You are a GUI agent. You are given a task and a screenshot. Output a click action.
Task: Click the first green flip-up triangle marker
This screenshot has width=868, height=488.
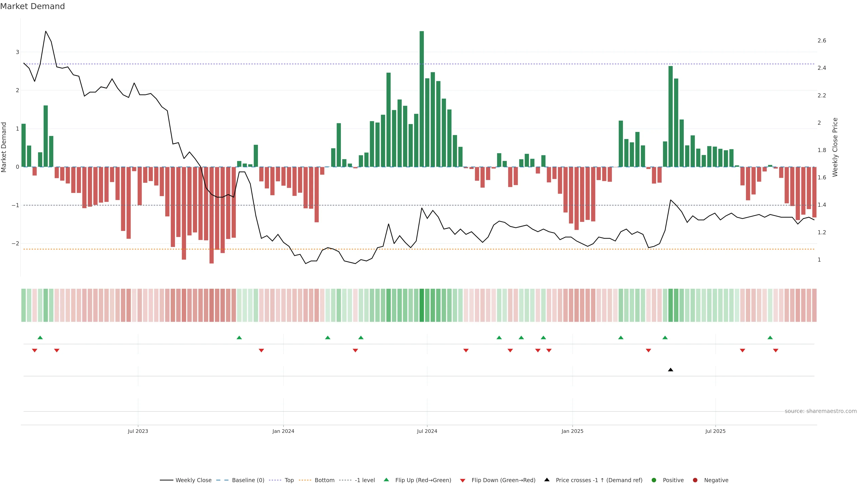[x=40, y=338]
